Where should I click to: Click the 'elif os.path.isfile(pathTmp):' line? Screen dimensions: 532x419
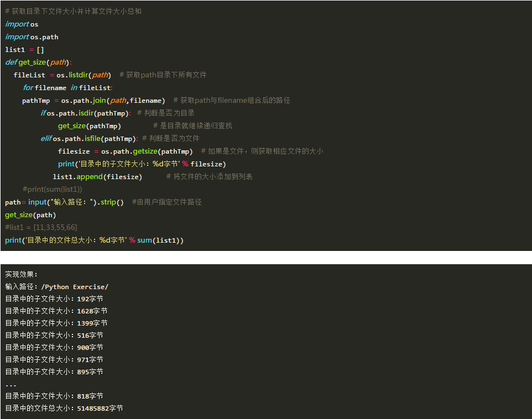pos(89,138)
